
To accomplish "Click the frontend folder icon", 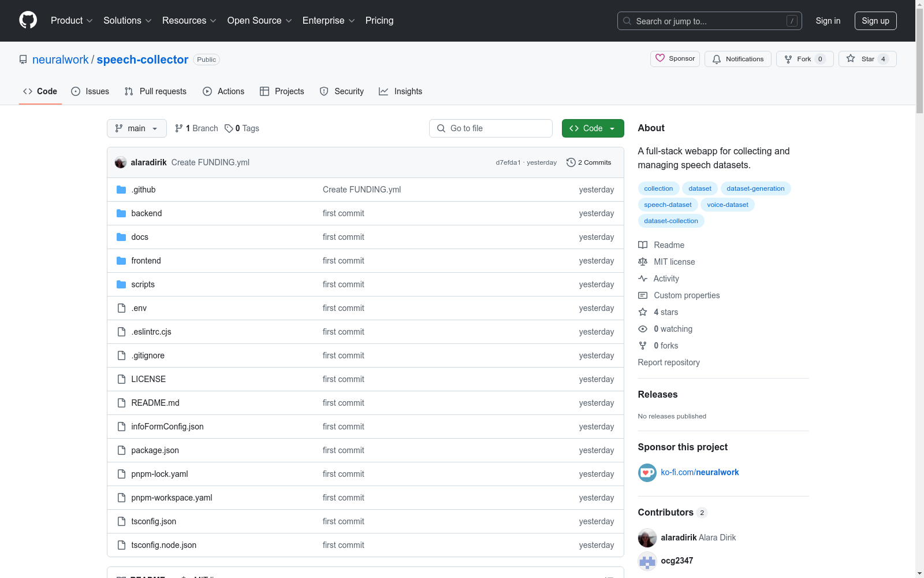I will (x=121, y=261).
